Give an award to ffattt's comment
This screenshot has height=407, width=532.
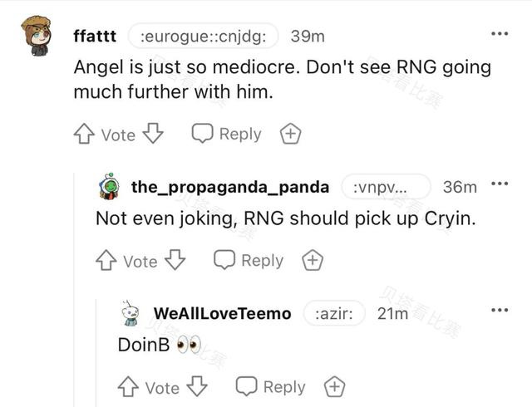(x=290, y=134)
